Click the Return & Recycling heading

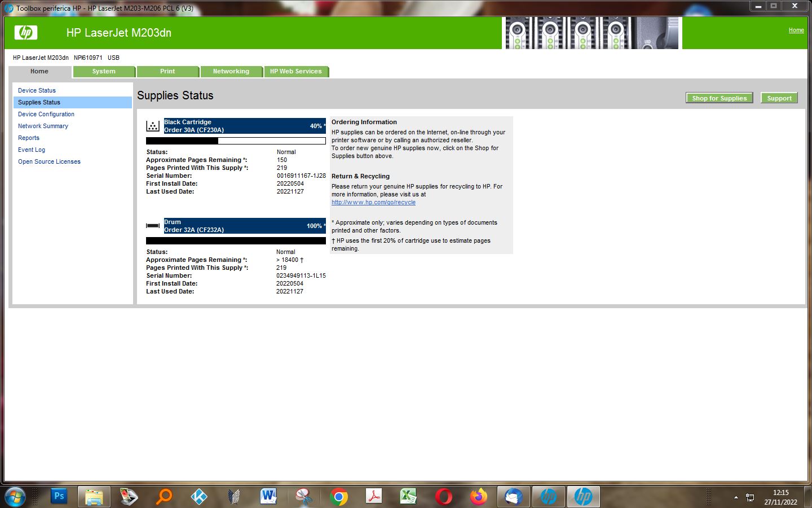(x=360, y=176)
